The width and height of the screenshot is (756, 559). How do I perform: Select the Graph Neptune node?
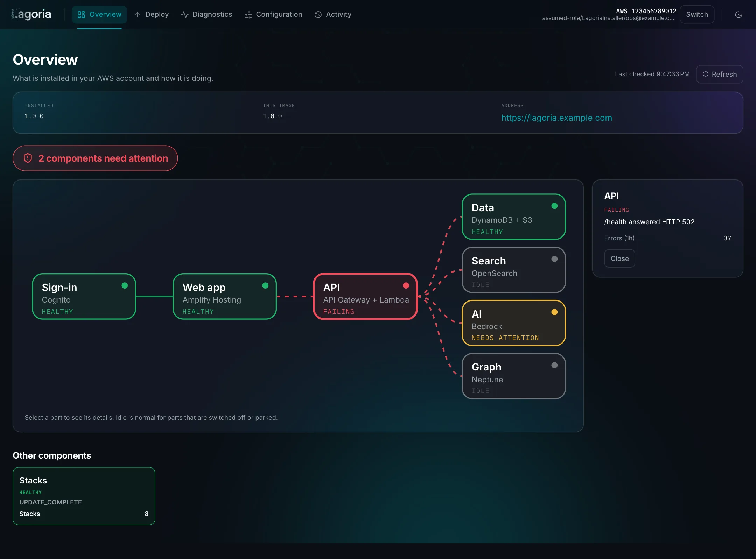pos(514,376)
